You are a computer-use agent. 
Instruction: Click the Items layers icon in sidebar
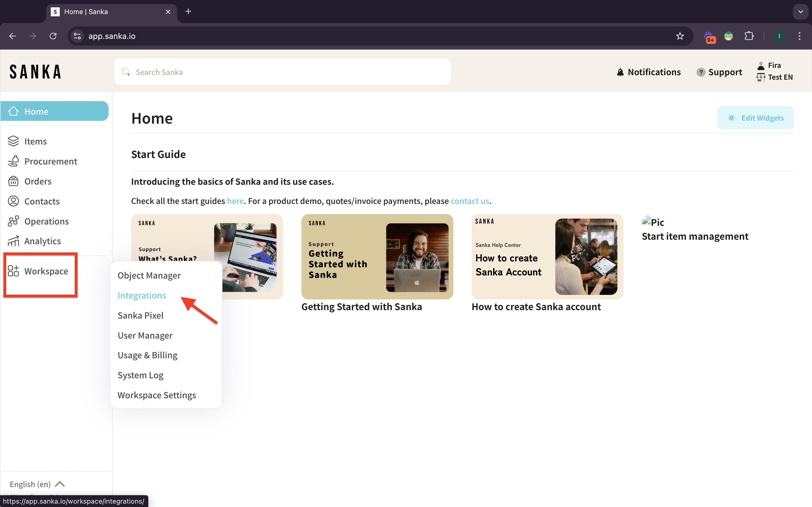[14, 141]
